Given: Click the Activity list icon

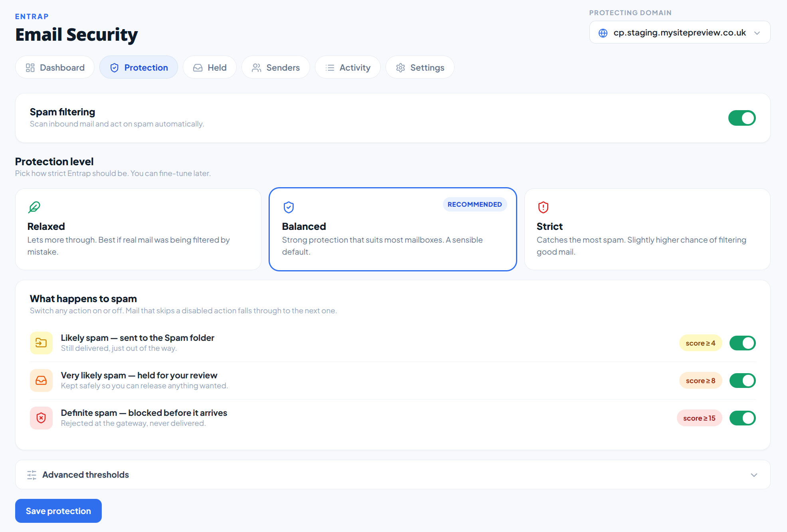Looking at the screenshot, I should pos(330,68).
